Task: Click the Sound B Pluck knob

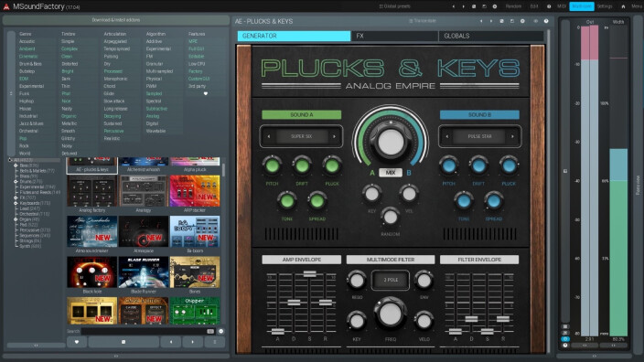Action: tap(509, 165)
